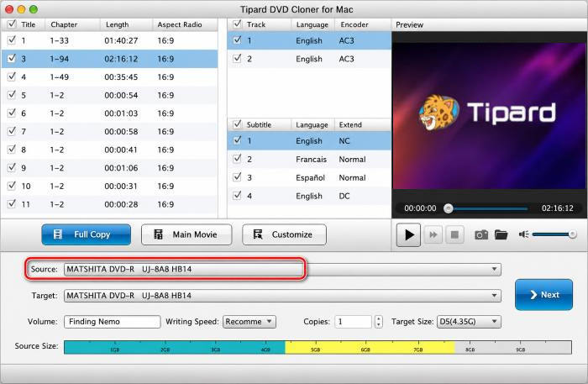This screenshot has height=384, width=588.
Task: Click the 00:01:03 length cell
Action: (x=121, y=113)
